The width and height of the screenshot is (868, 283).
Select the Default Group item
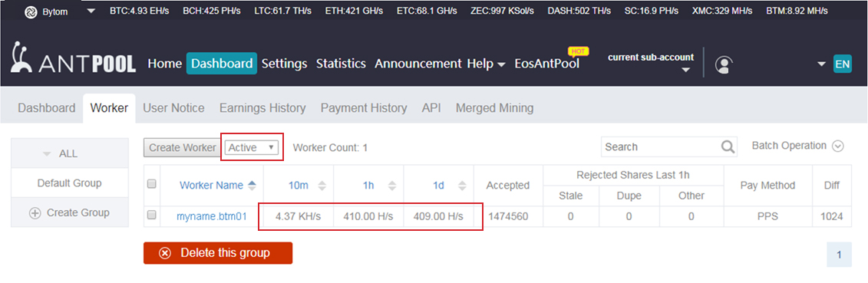(x=69, y=183)
